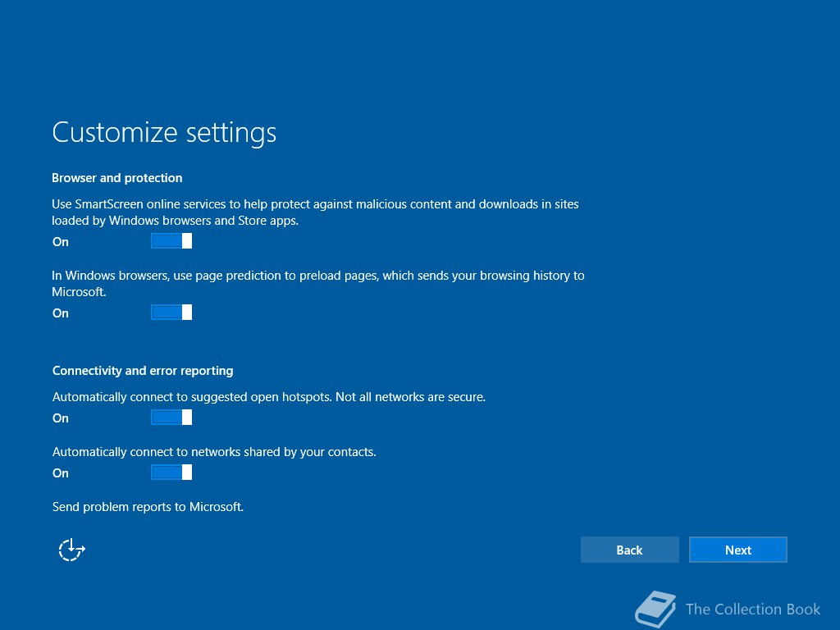This screenshot has width=840, height=630.
Task: Toggle automatic connection to suggested open hotspots
Action: (171, 418)
